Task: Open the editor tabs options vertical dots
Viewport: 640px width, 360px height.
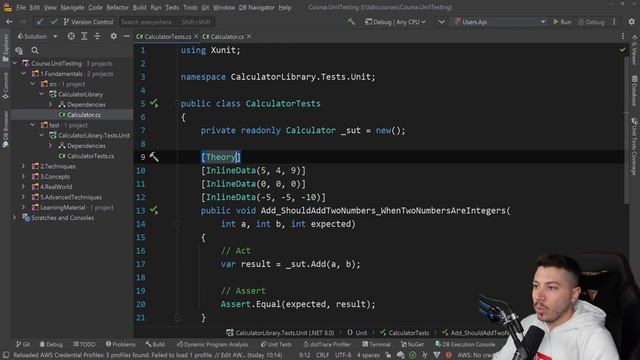Action: 623,36
